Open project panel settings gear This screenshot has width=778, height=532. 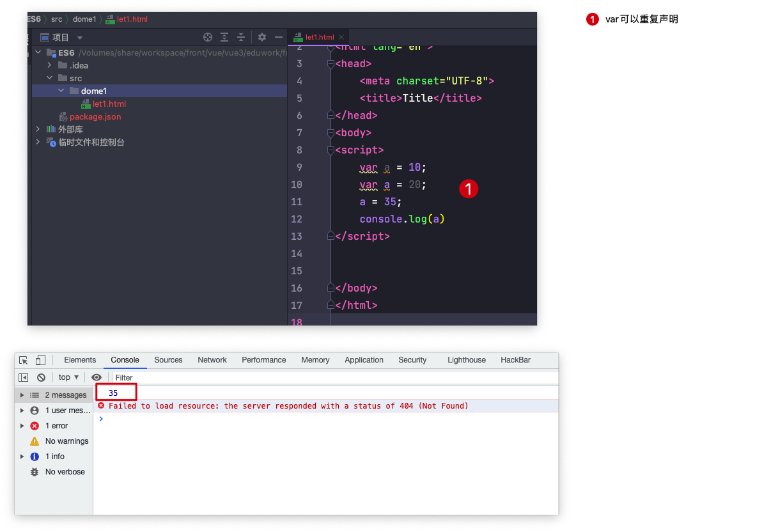pos(262,37)
